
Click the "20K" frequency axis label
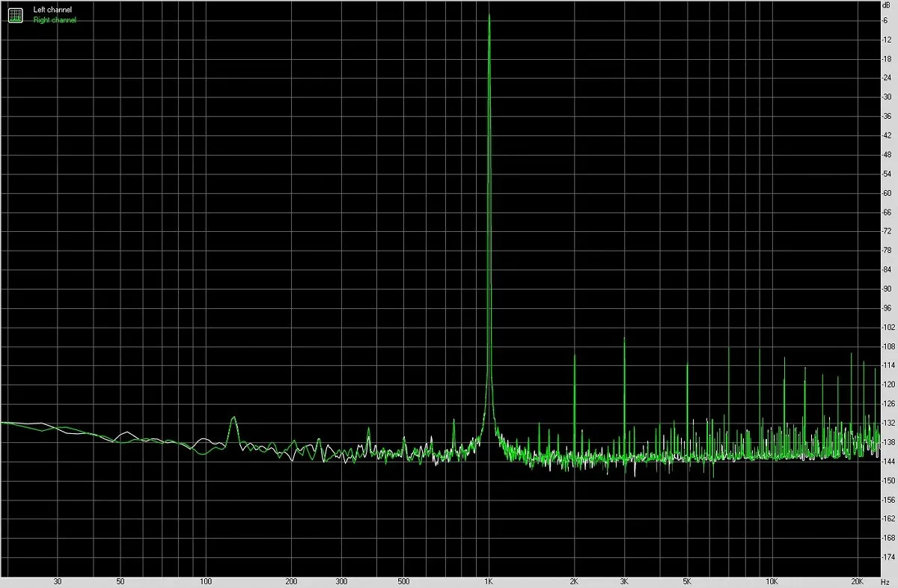(x=858, y=581)
